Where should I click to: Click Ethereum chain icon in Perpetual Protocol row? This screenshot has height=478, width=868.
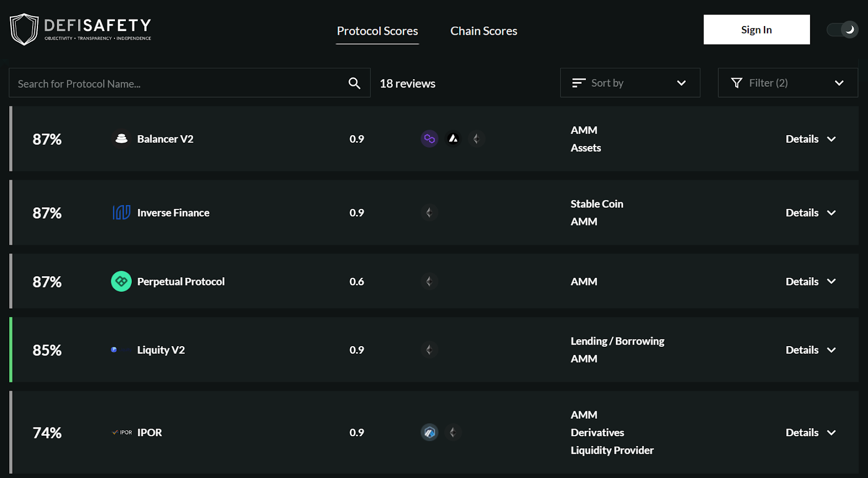pyautogui.click(x=430, y=282)
